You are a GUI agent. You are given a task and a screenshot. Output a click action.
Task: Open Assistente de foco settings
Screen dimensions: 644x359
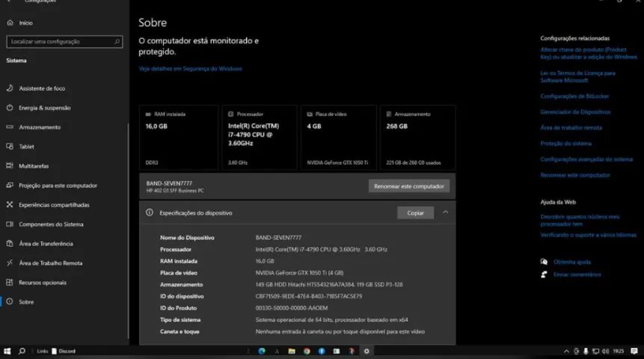point(42,88)
